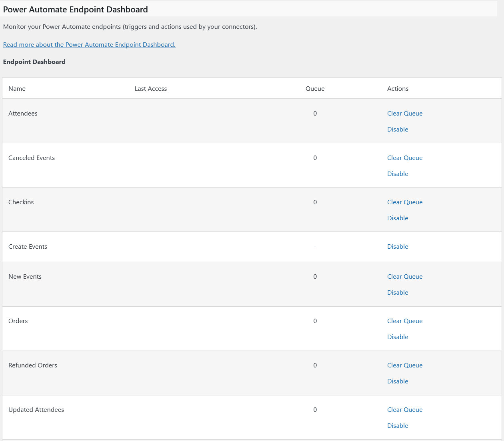Select the Refunded Orders row name
This screenshot has height=441, width=504.
[33, 365]
